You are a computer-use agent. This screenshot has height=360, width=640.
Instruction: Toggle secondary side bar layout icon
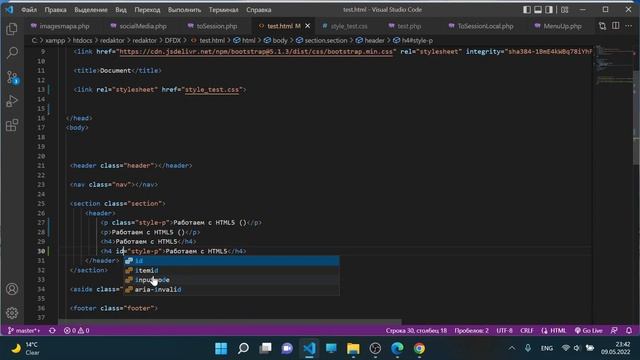(x=549, y=9)
